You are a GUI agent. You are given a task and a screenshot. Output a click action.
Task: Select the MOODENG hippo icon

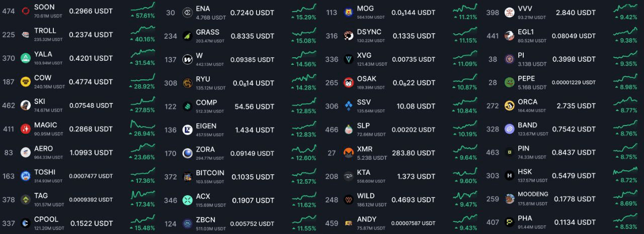coord(510,198)
